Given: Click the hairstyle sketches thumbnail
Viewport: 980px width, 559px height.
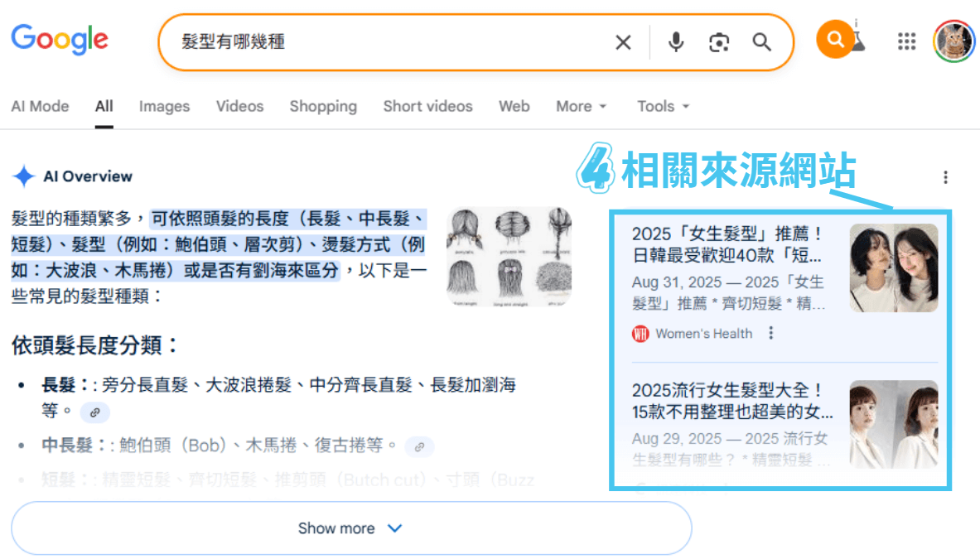Looking at the screenshot, I should [x=509, y=257].
